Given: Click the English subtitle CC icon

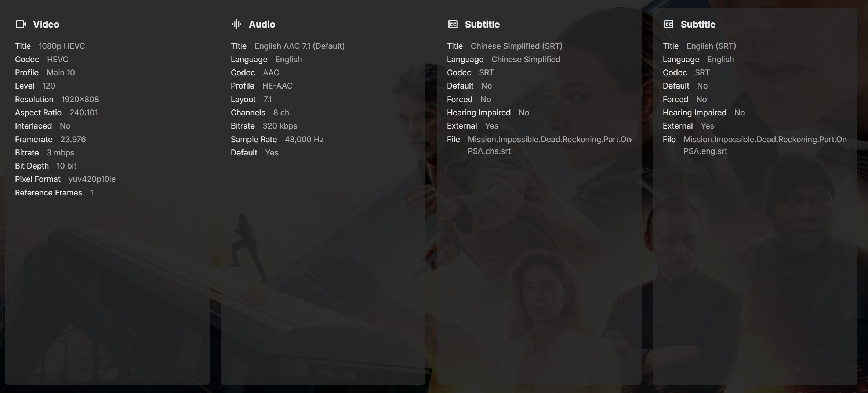Looking at the screenshot, I should tap(669, 24).
